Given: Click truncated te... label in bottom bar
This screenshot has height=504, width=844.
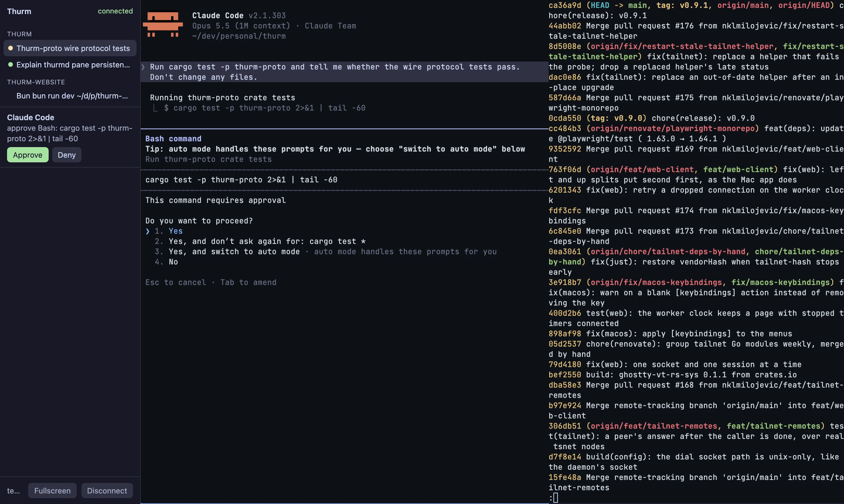Looking at the screenshot, I should pyautogui.click(x=13, y=491).
